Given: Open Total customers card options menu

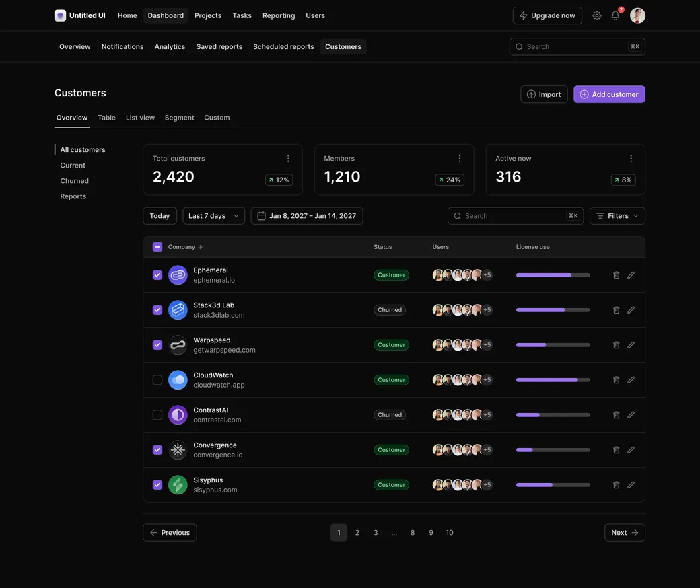Looking at the screenshot, I should click(288, 158).
